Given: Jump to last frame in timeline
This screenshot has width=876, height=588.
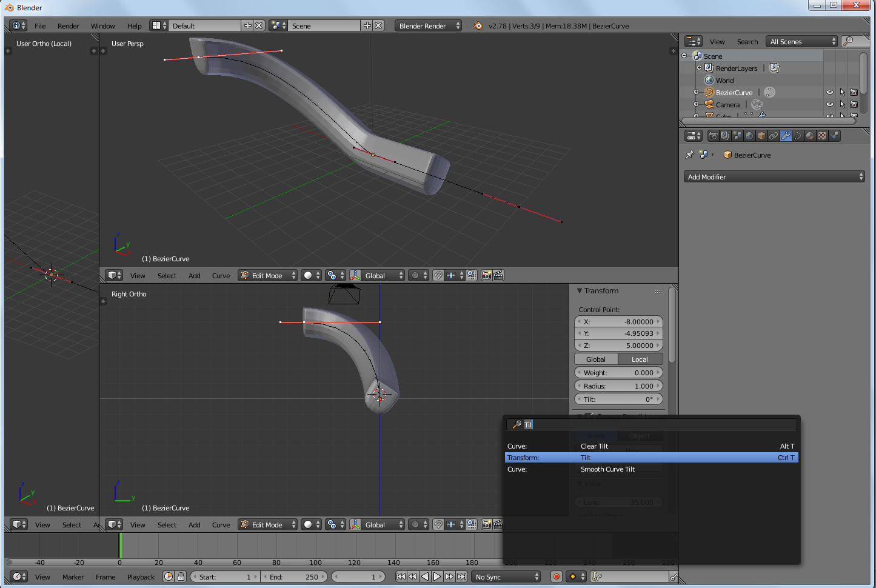Looking at the screenshot, I should point(461,576).
